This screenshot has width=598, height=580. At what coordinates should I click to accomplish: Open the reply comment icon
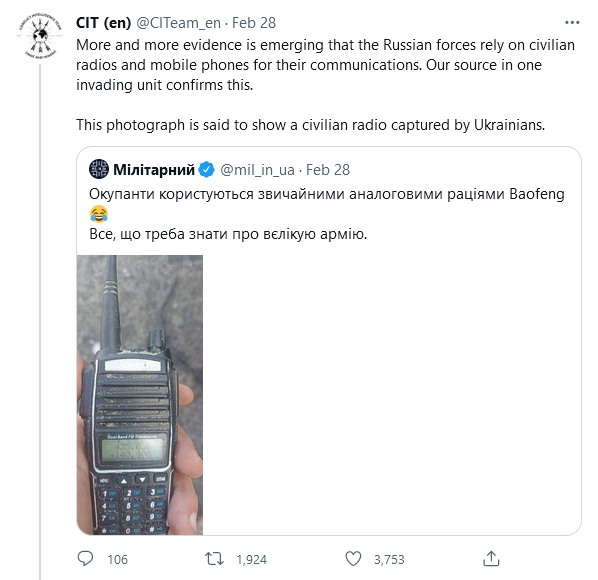click(85, 559)
